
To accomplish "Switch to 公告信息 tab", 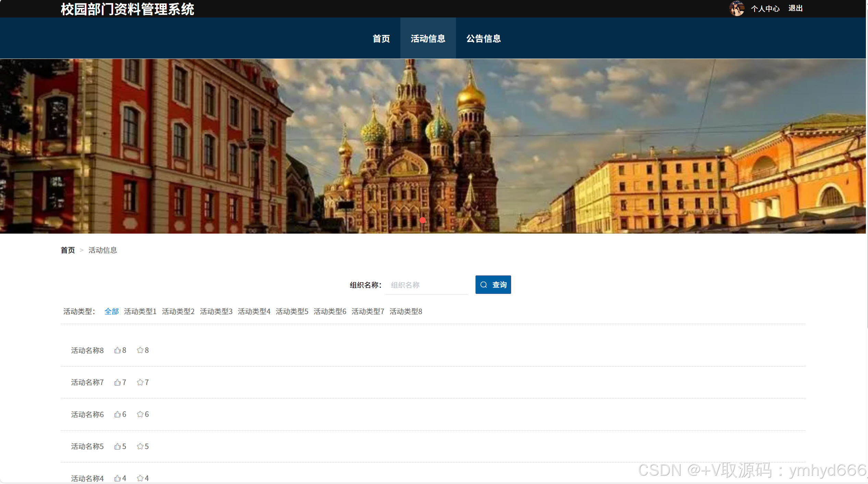I will (483, 38).
